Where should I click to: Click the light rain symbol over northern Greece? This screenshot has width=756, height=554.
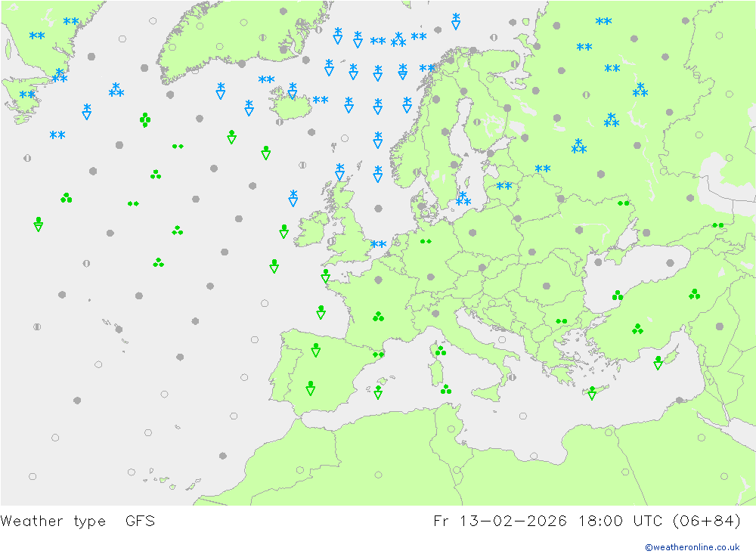[x=561, y=321]
